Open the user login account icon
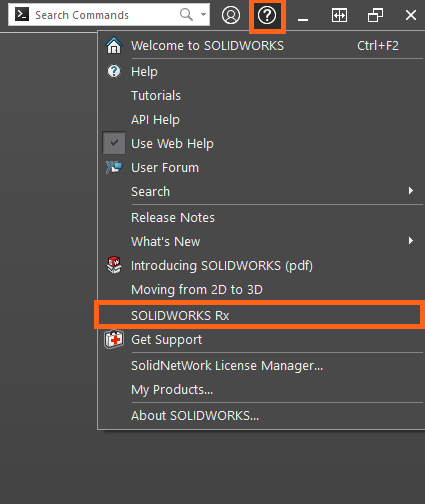 pyautogui.click(x=231, y=15)
